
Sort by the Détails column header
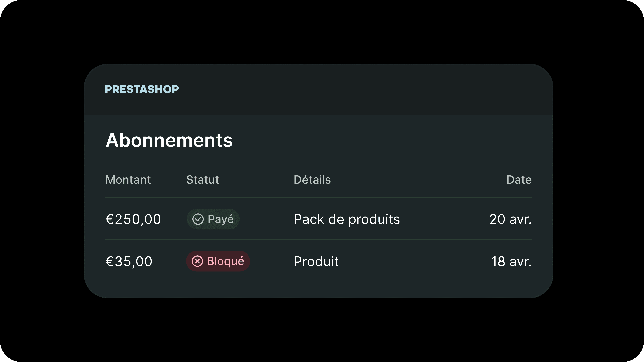[312, 180]
